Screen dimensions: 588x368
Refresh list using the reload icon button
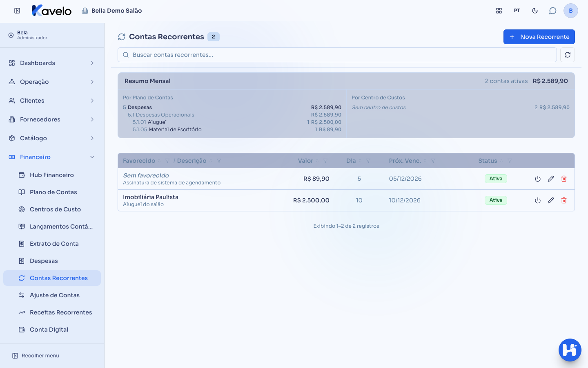568,55
